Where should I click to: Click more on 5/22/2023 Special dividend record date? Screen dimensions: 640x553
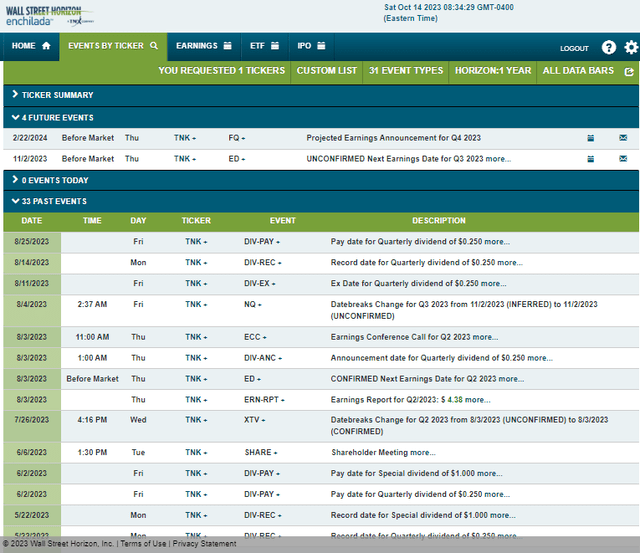tap(503, 515)
